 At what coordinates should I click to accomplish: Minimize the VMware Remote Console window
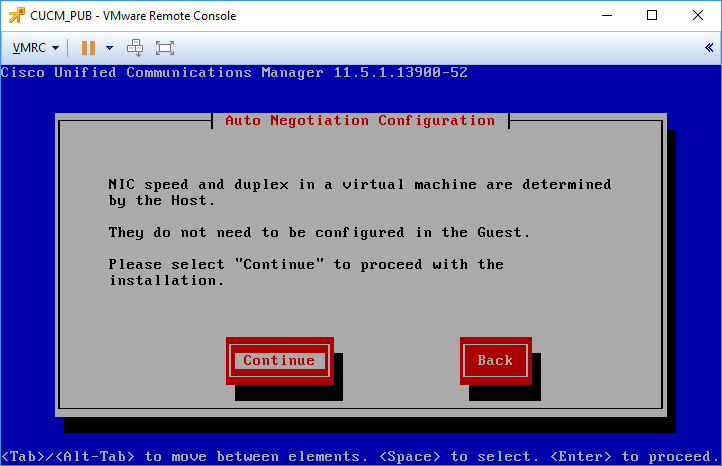[607, 15]
